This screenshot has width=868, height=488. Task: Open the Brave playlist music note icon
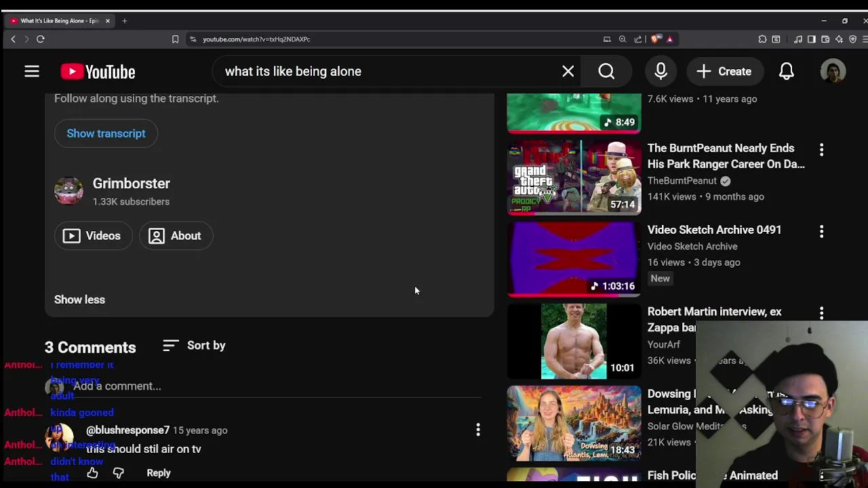point(798,39)
